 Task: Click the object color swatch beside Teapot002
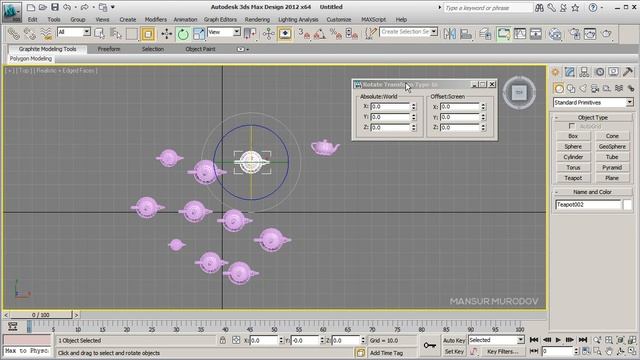tap(627, 204)
